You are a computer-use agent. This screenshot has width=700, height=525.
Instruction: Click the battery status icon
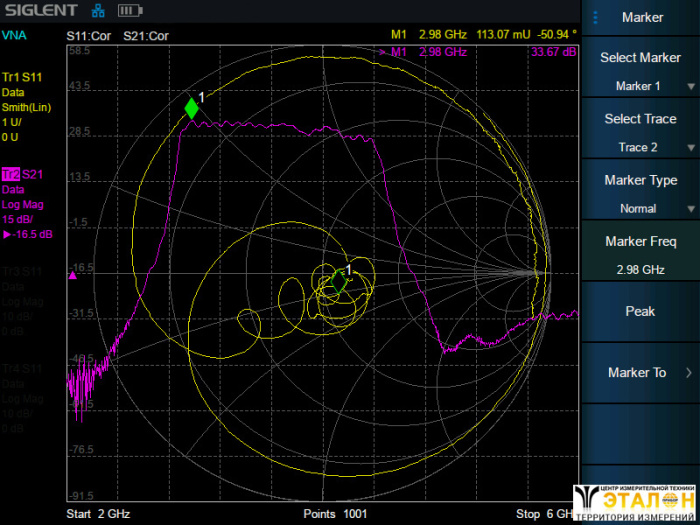point(128,12)
